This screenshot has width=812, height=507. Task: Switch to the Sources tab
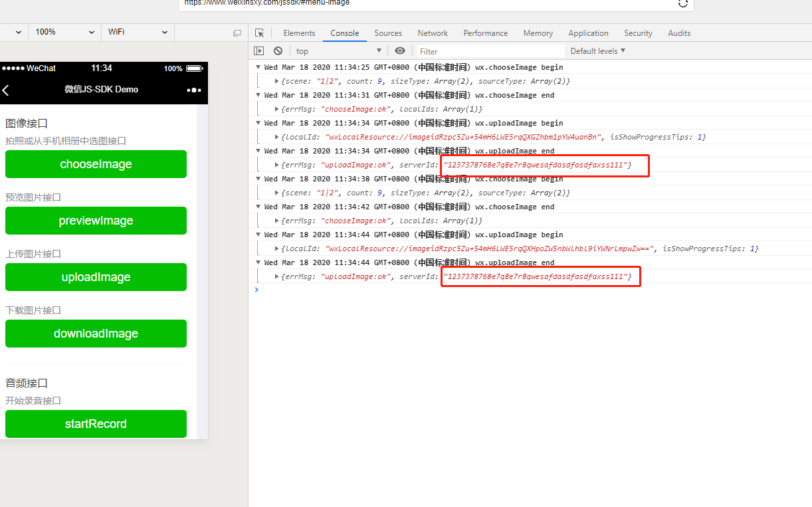[388, 33]
